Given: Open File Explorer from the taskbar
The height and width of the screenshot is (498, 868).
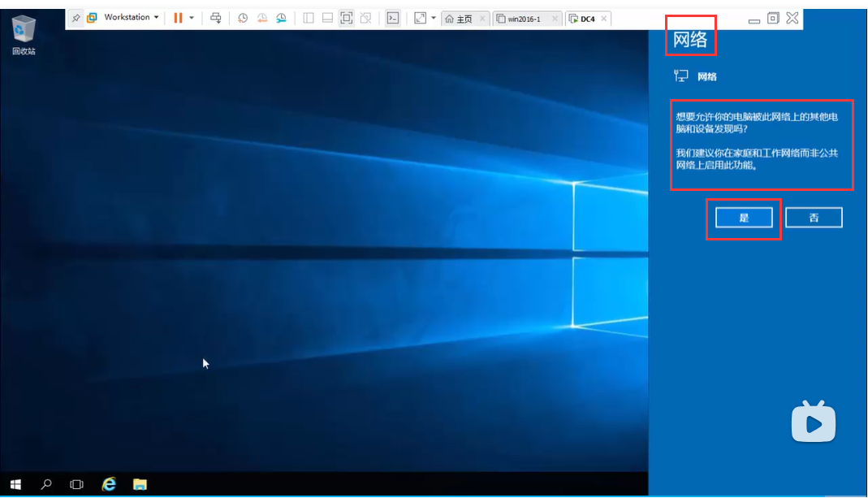Looking at the screenshot, I should (140, 485).
